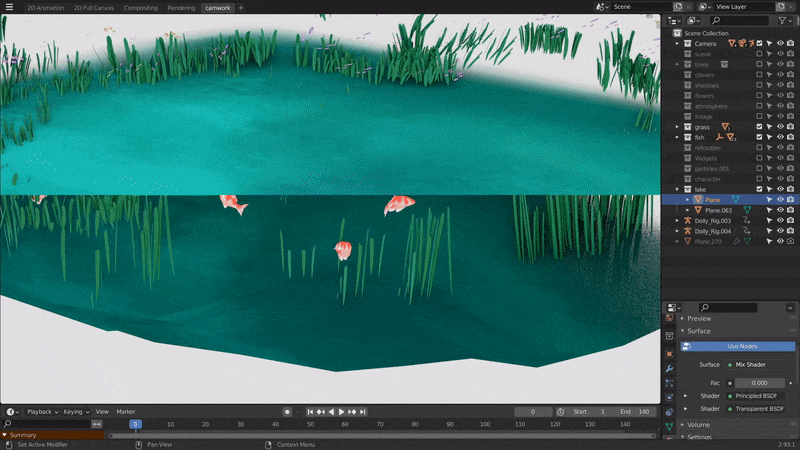Screen dimensions: 800x450
Task: Switch to the Compositing workspace tab
Action: (140, 7)
